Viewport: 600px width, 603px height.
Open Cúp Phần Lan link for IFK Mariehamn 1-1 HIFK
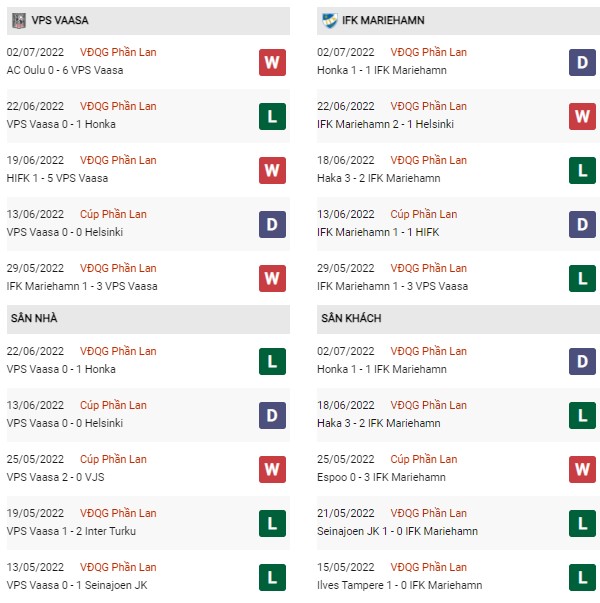point(424,214)
